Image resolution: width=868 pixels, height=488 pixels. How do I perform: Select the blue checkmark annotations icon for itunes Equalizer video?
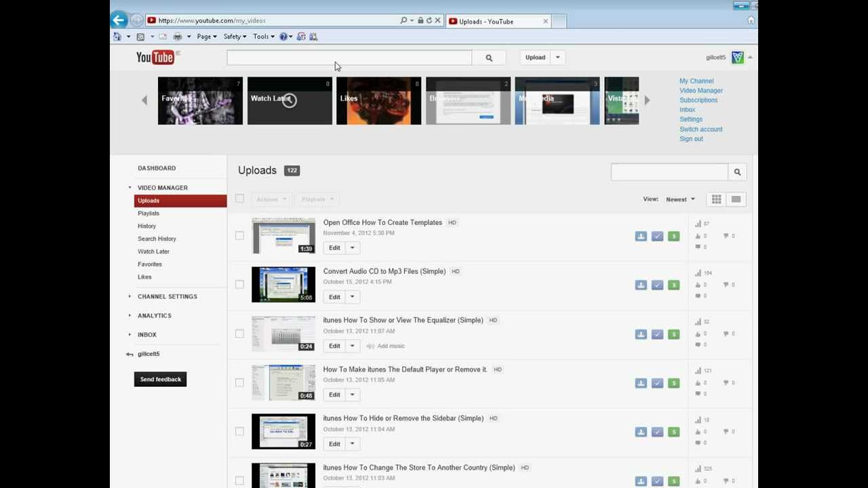point(657,333)
